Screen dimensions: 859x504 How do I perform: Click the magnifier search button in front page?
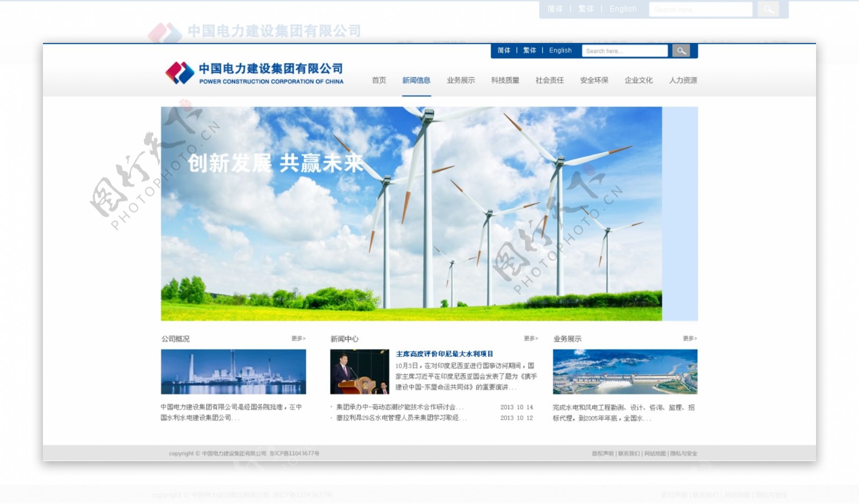(x=681, y=51)
